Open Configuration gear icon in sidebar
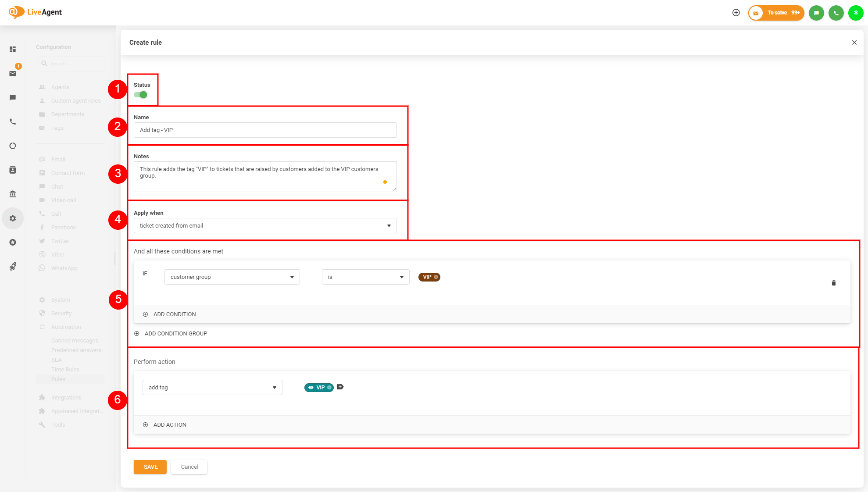The height and width of the screenshot is (492, 868). pos(13,218)
